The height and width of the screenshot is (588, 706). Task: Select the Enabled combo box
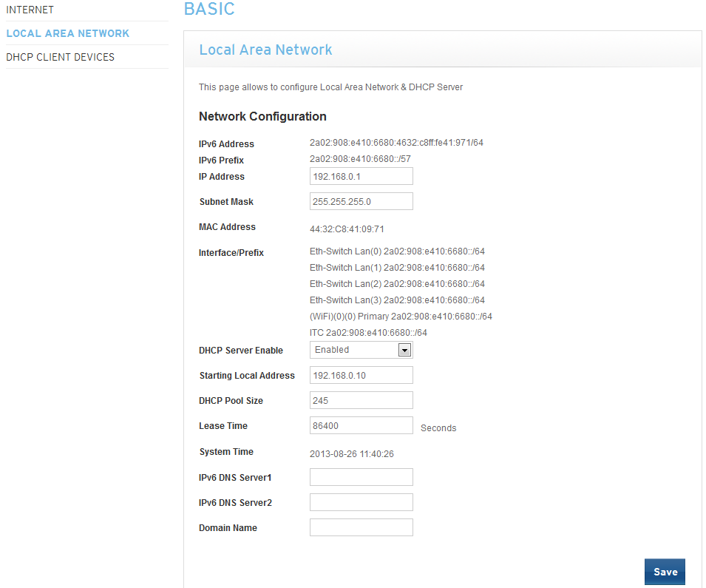coord(361,350)
